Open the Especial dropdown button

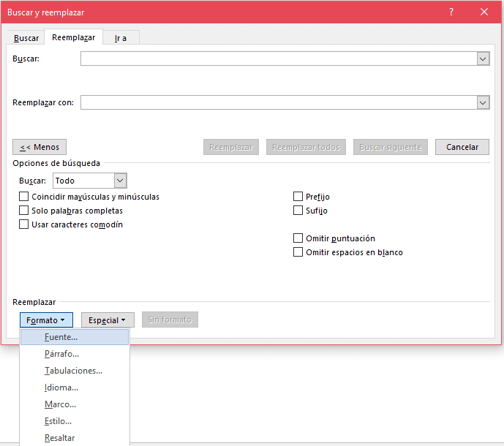pos(108,320)
